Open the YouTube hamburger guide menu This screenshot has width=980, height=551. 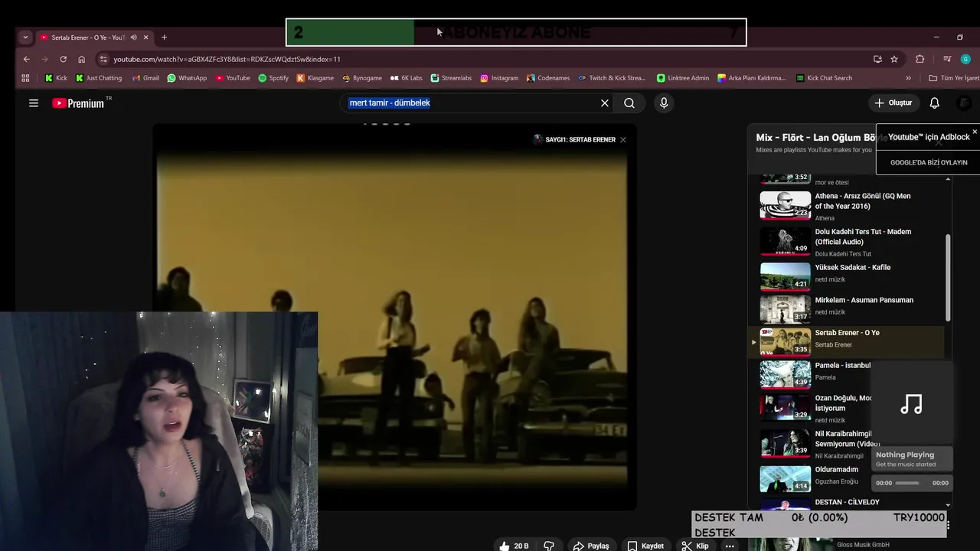34,103
